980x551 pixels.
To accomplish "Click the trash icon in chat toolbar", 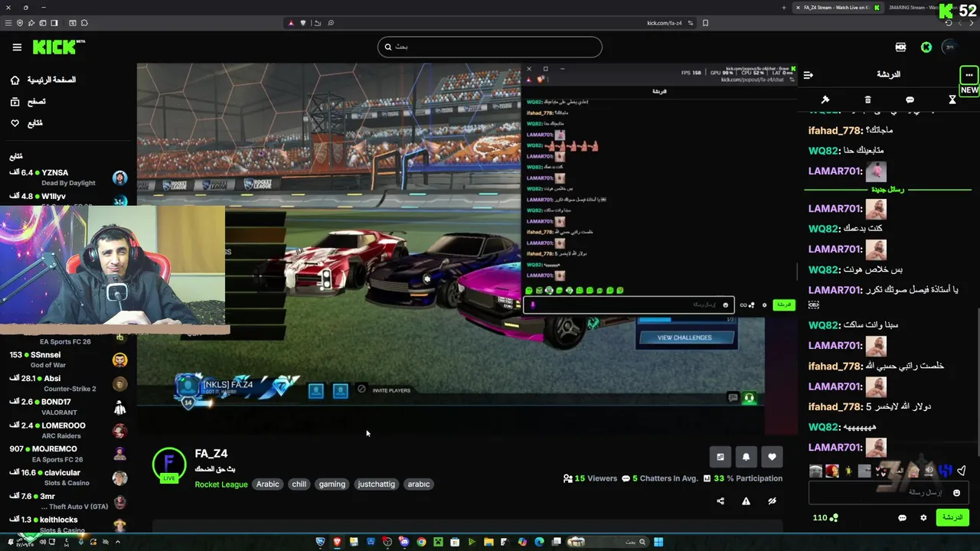I will (867, 99).
